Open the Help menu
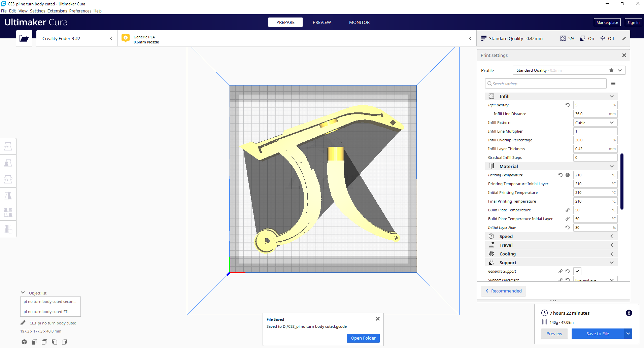Viewport: 644px width, 348px height. point(98,11)
